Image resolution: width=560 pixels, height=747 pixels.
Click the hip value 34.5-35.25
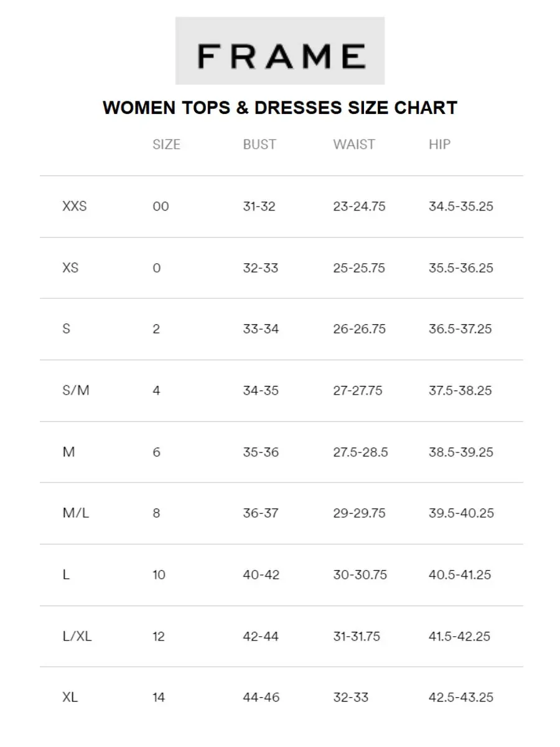click(x=460, y=207)
